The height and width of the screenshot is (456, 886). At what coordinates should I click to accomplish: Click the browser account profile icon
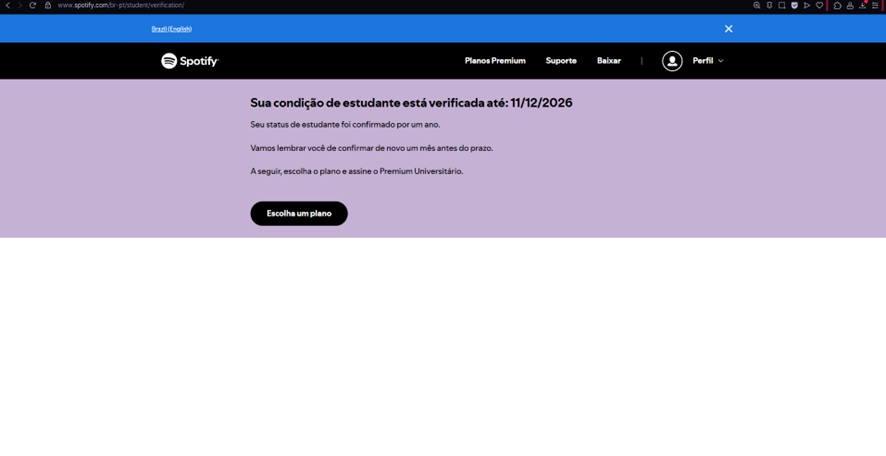coord(850,5)
